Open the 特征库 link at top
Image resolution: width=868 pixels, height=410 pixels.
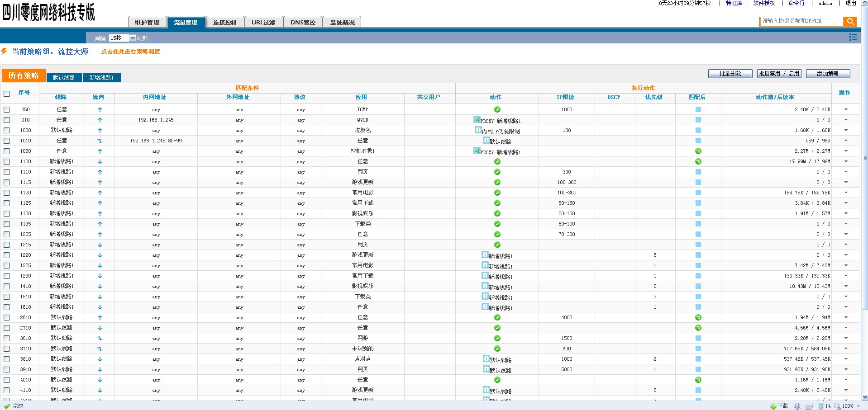(734, 3)
